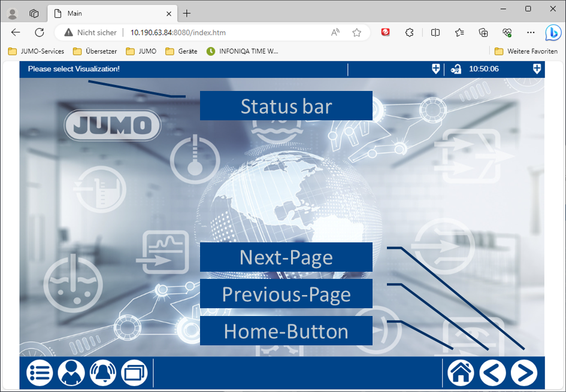Go to the Home page icon
Viewport: 566px width, 392px height.
[x=461, y=373]
